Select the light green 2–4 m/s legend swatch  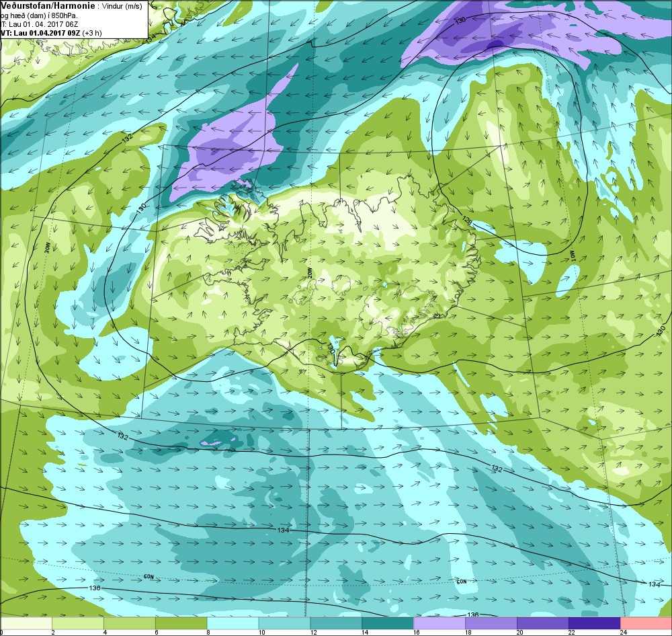[78, 623]
